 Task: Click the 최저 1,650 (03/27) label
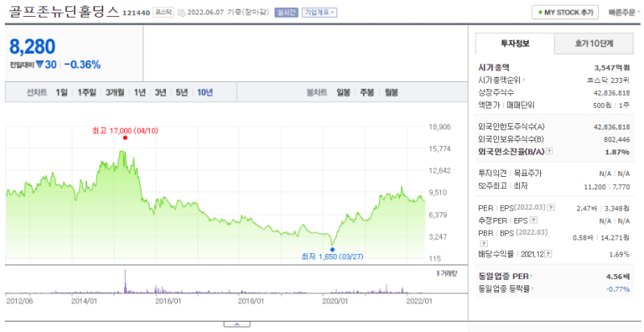[332, 257]
